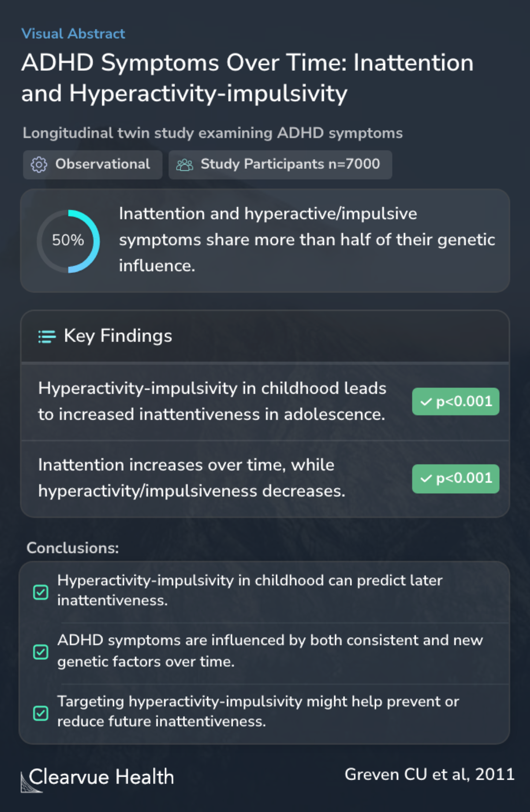530x812 pixels.
Task: Click the Key Findings section header
Action: coord(118,336)
